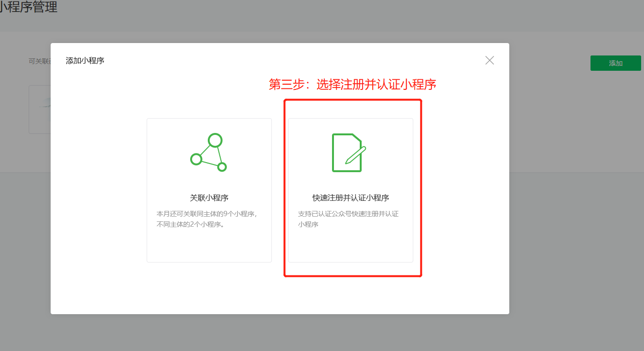Open the 快速注册并认证小程序 option card
The width and height of the screenshot is (644, 351).
pos(351,190)
